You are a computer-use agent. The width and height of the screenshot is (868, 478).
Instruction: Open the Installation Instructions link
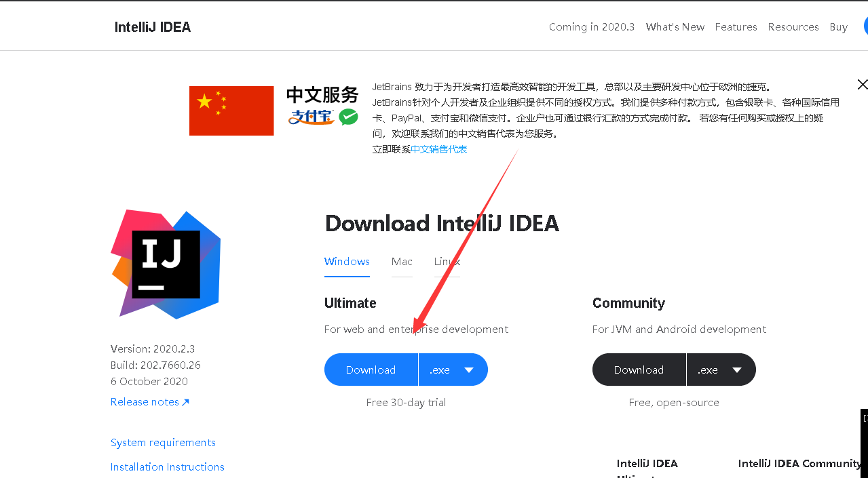(x=167, y=466)
